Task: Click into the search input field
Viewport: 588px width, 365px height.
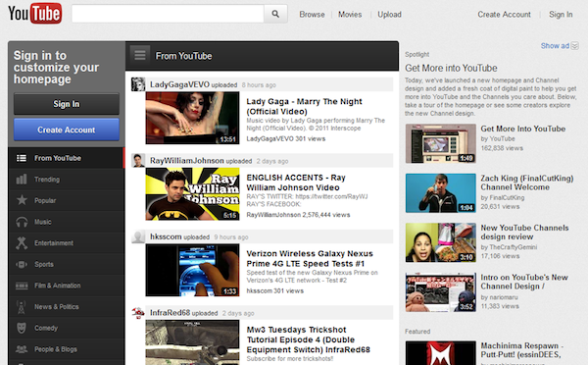Action: pos(168,15)
